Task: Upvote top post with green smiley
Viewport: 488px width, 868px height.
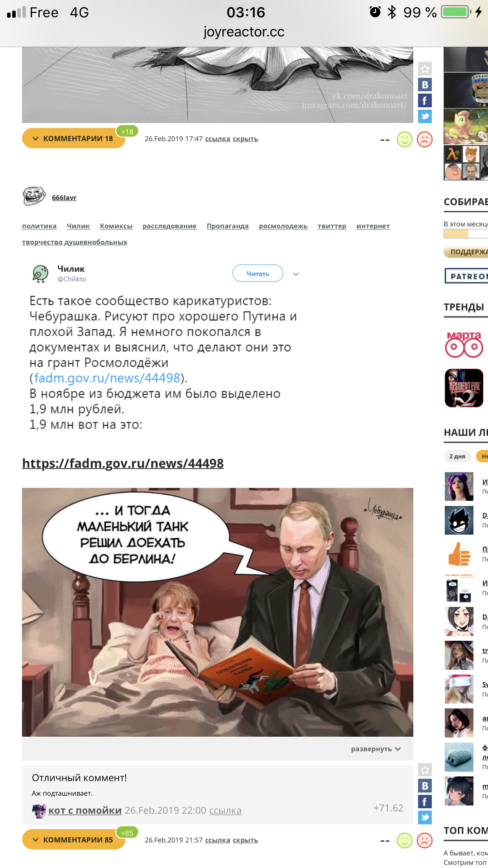Action: point(404,139)
